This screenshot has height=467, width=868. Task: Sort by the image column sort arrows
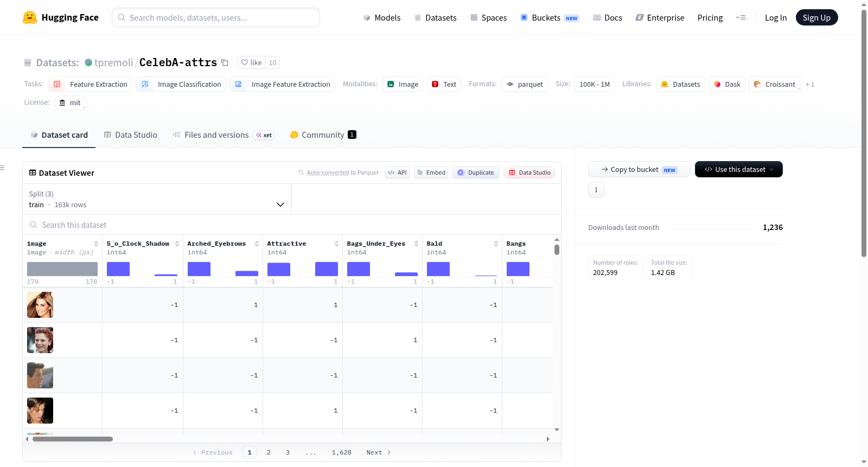[96, 244]
